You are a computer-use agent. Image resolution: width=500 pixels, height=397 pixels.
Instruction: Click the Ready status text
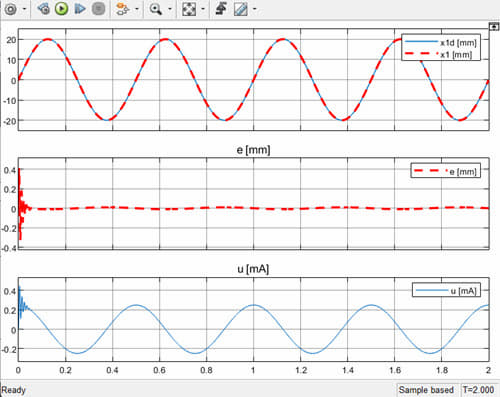tap(14, 390)
